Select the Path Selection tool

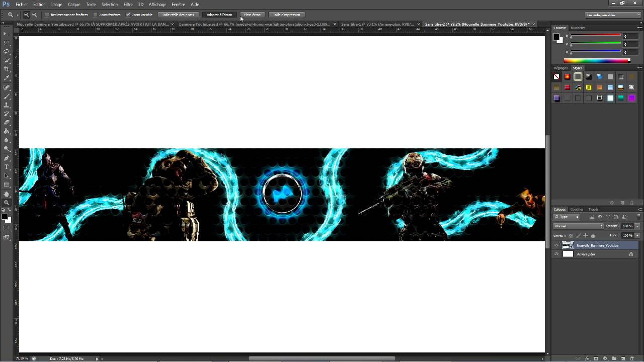coord(7,176)
